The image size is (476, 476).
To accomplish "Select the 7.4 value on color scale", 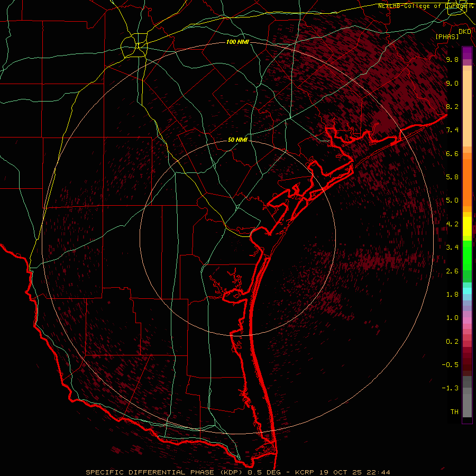I will point(452,130).
